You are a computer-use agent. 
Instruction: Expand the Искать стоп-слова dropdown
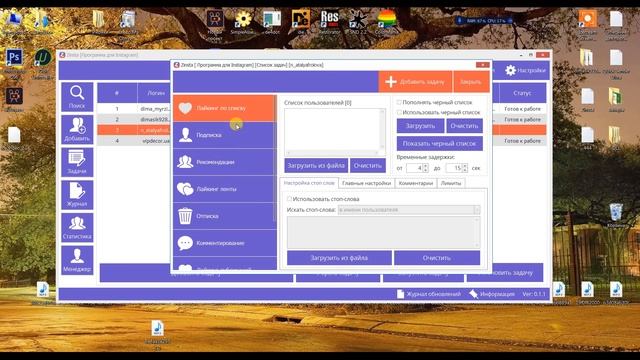[x=476, y=210]
